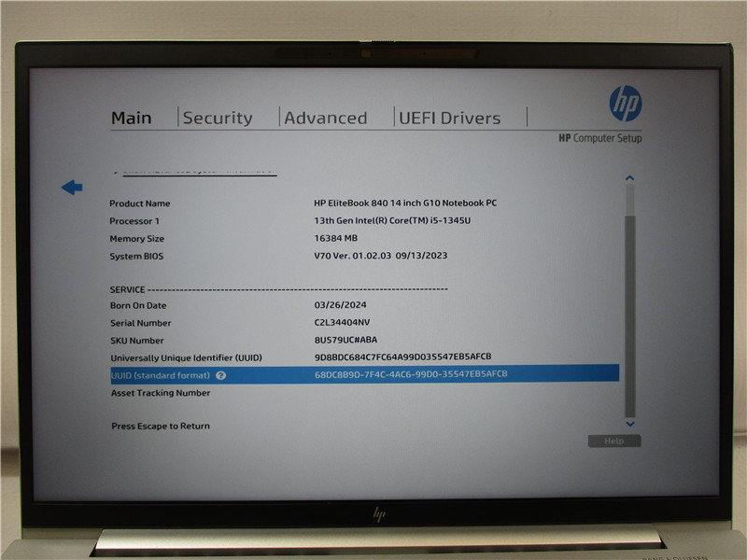
Task: Click the Serial Number label
Action: 141,323
